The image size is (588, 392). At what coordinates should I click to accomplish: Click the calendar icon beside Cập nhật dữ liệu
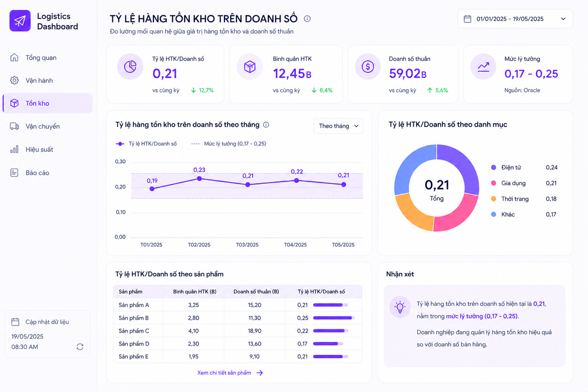[15, 322]
